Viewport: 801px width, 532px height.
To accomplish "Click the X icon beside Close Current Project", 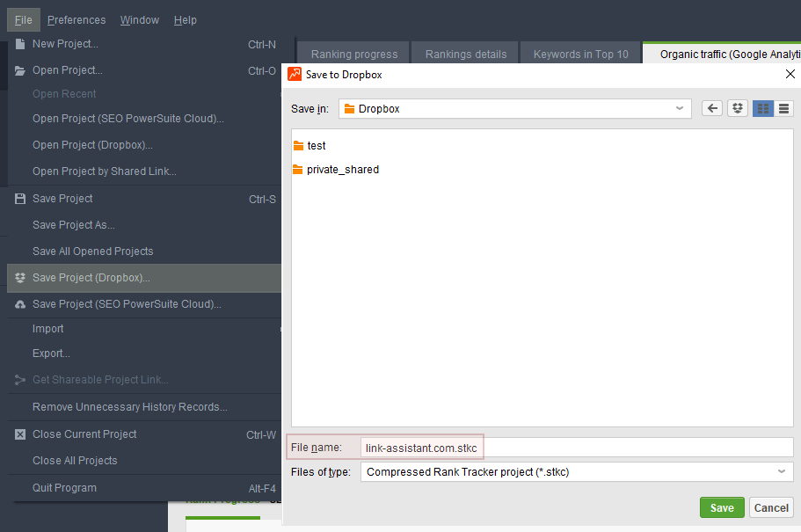I will pos(20,434).
